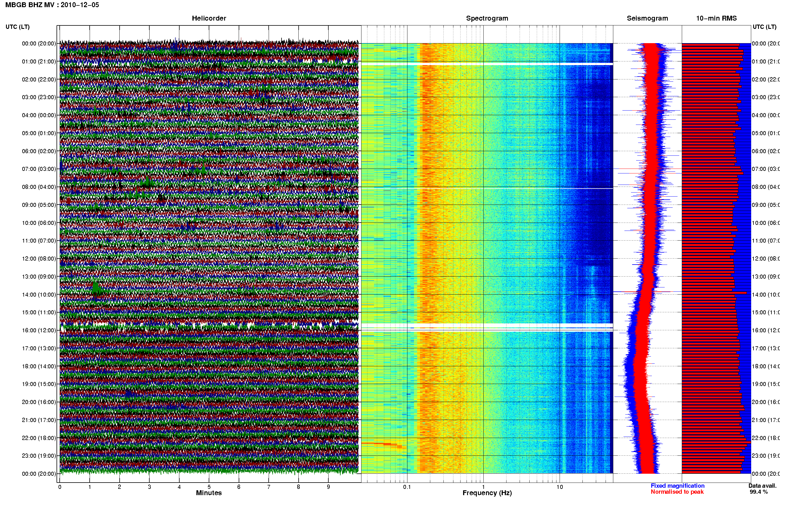Screen dimensions: 812x508
Task: Click the red low-frequency streak on the spectrogram near 22:15
Action: coord(382,445)
